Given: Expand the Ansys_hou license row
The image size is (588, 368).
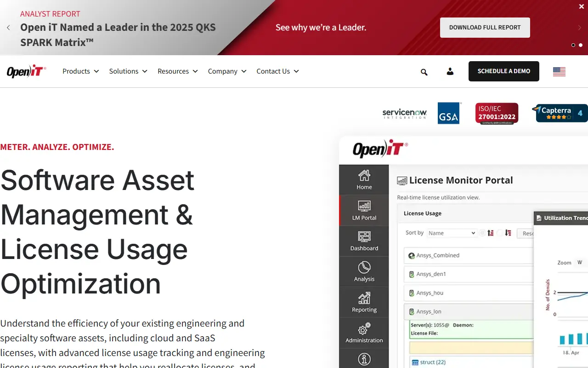Looking at the screenshot, I should point(469,293).
